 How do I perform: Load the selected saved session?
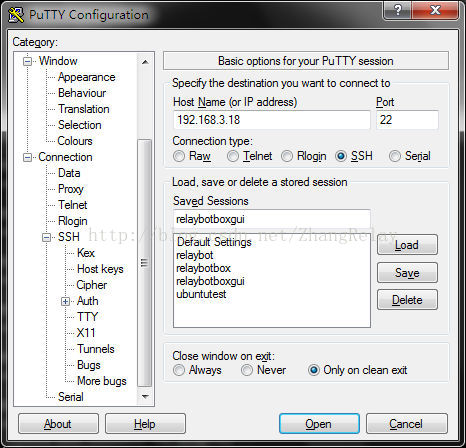click(407, 245)
